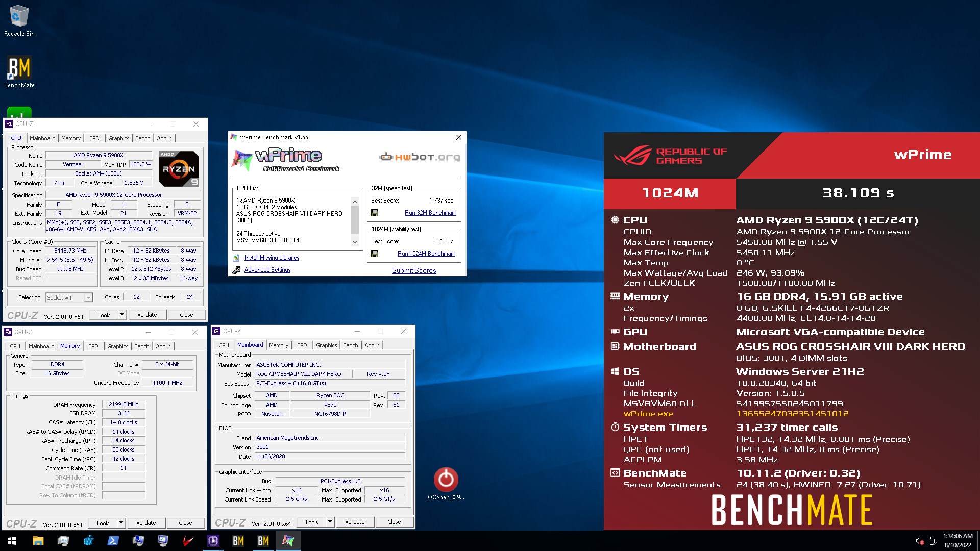Click the Install Missing Libraries link
Viewport: 980px width, 551px height.
[272, 258]
